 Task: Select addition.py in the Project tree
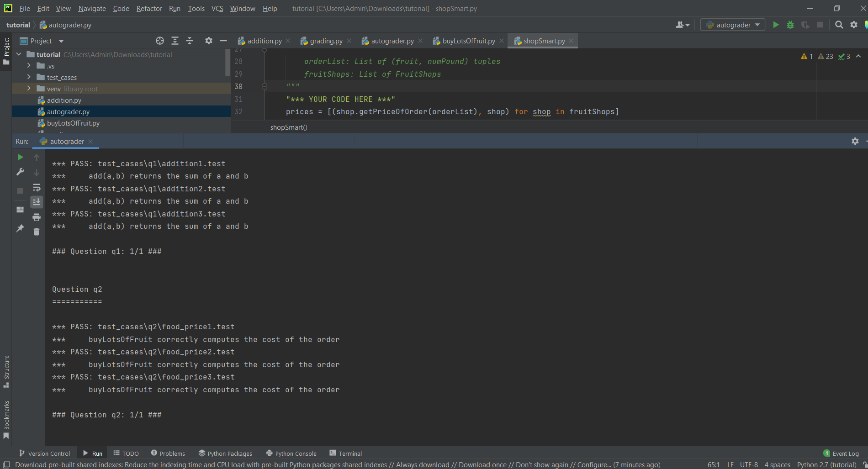tap(64, 100)
